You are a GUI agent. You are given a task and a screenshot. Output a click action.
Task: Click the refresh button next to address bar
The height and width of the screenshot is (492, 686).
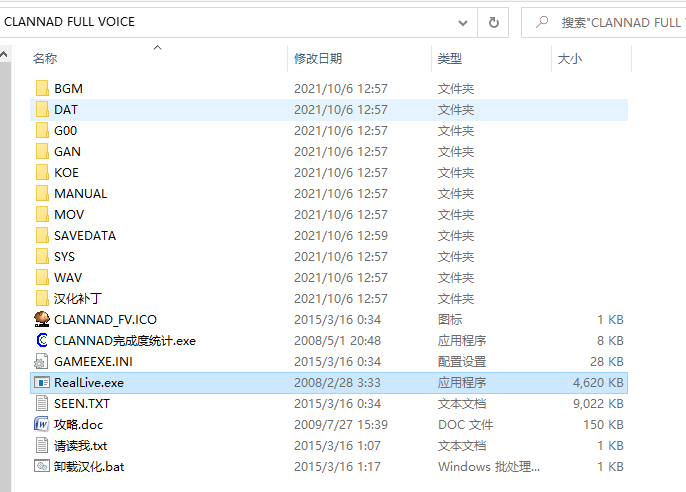[494, 22]
